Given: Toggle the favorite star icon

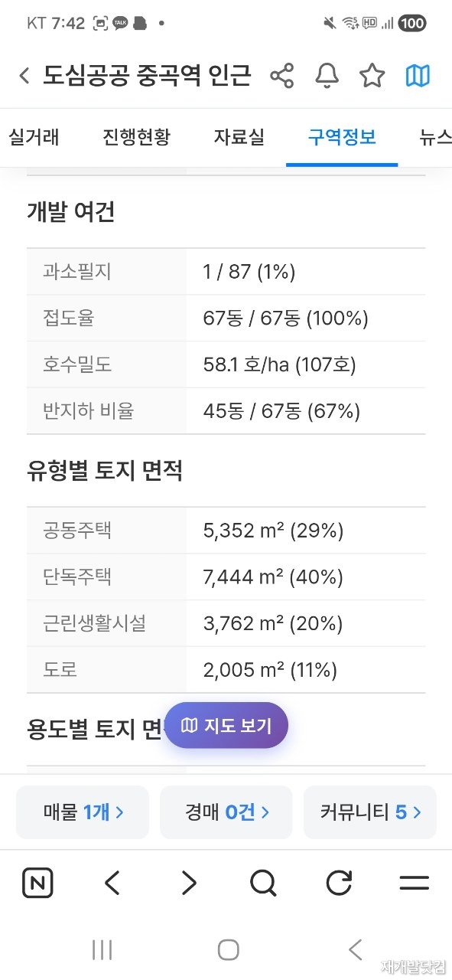Looking at the screenshot, I should 372,76.
